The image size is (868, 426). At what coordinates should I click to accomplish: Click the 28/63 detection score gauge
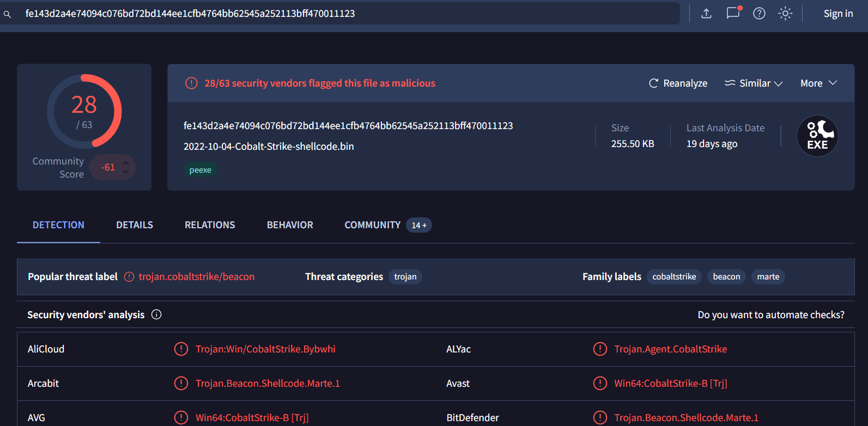(84, 111)
